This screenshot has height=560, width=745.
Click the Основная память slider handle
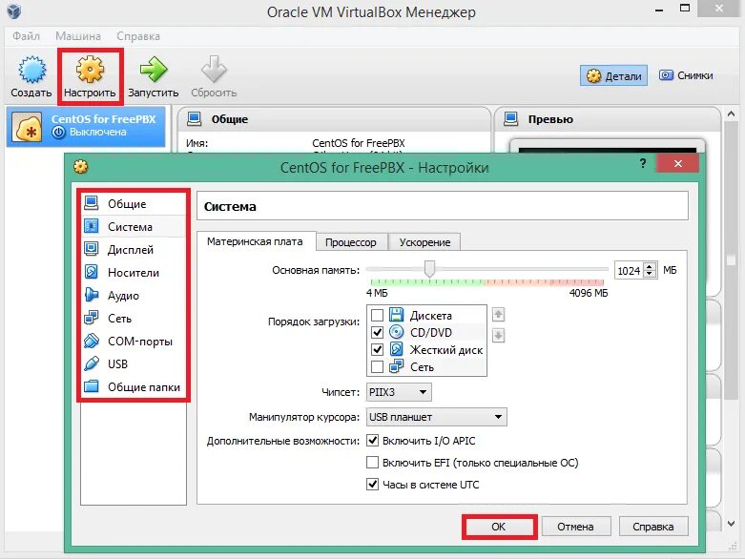tap(429, 269)
